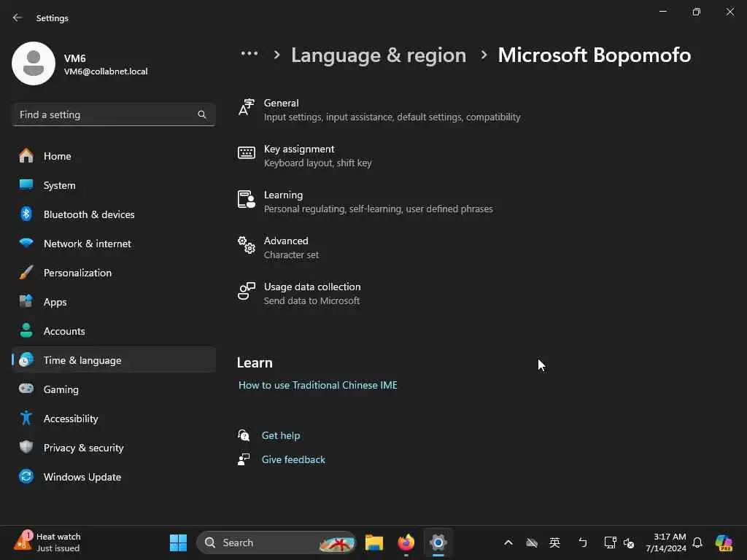The image size is (747, 560).
Task: Open Key assignment keyboard icon
Action: click(x=247, y=153)
